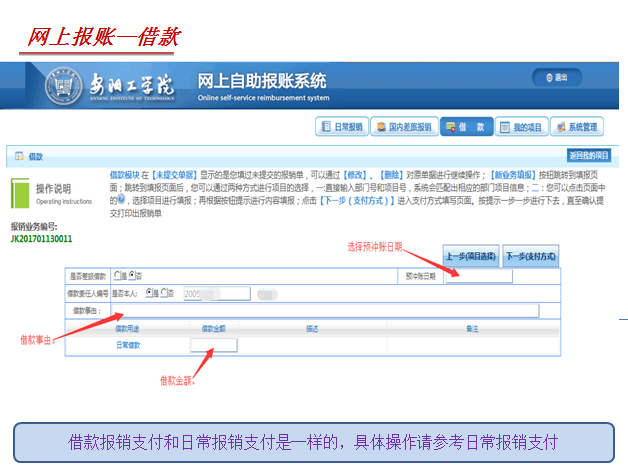Click the green 操作说明 book icon
Image resolution: width=628 pixels, height=472 pixels.
click(20, 193)
